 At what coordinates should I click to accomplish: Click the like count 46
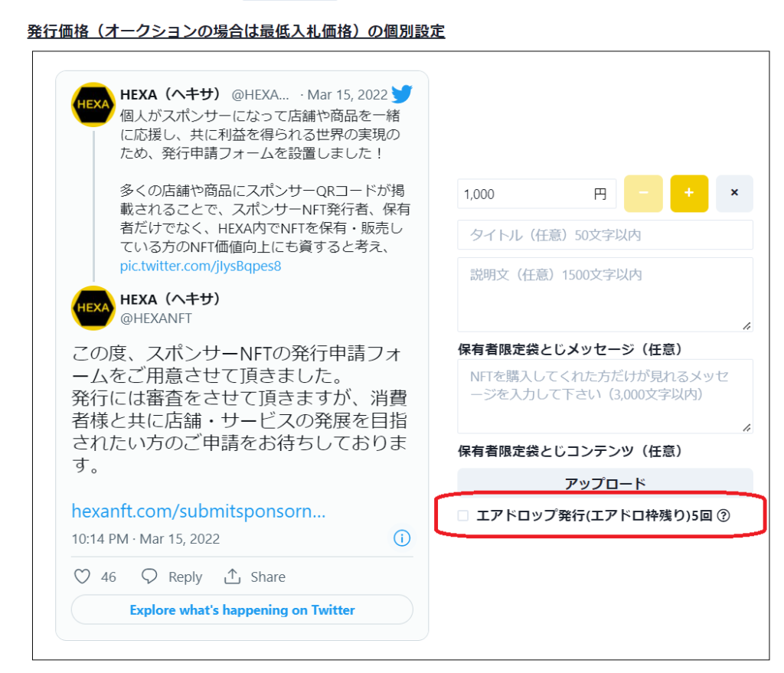pos(109,577)
